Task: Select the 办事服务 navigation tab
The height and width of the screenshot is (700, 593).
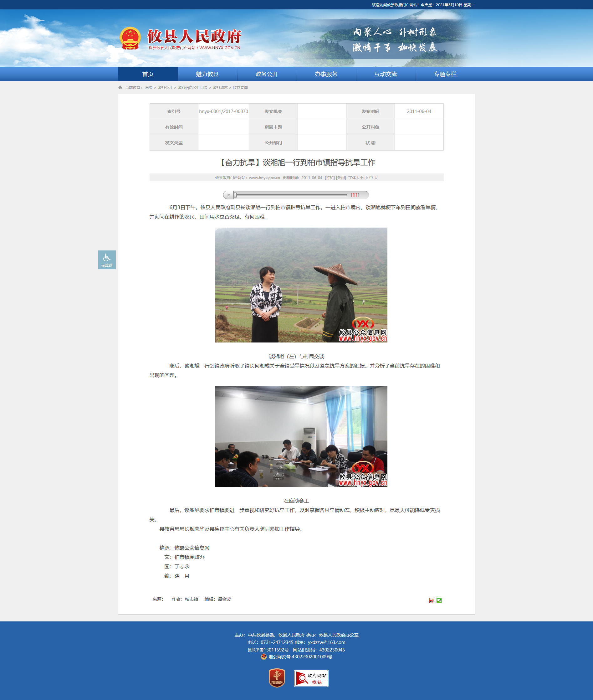Action: (326, 74)
